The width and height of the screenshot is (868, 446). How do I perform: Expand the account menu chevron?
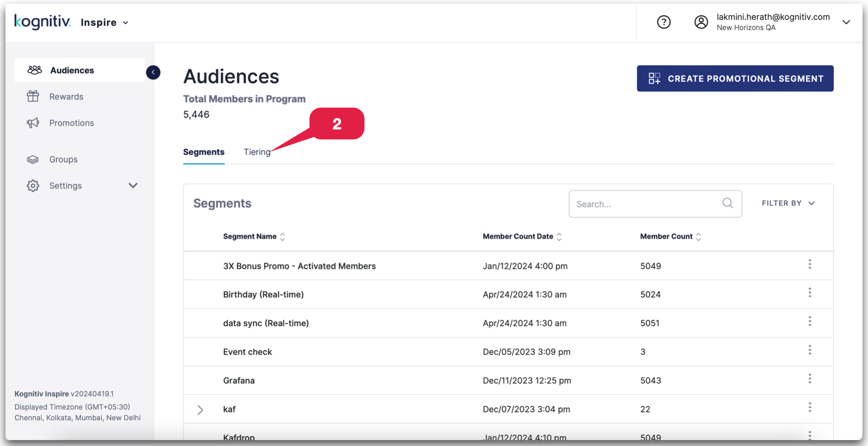pos(846,22)
